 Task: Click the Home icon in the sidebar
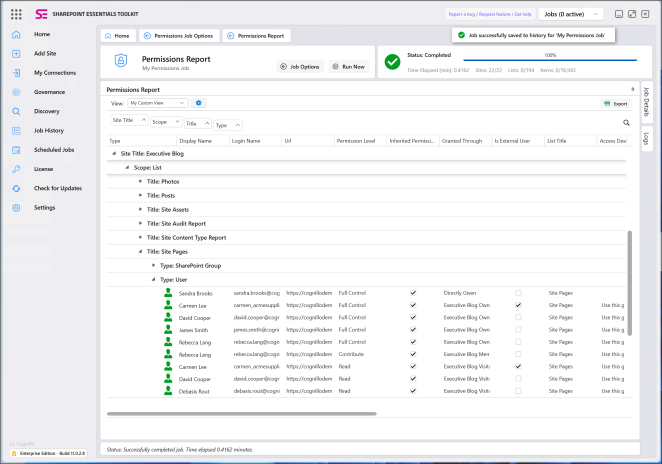tap(16, 35)
